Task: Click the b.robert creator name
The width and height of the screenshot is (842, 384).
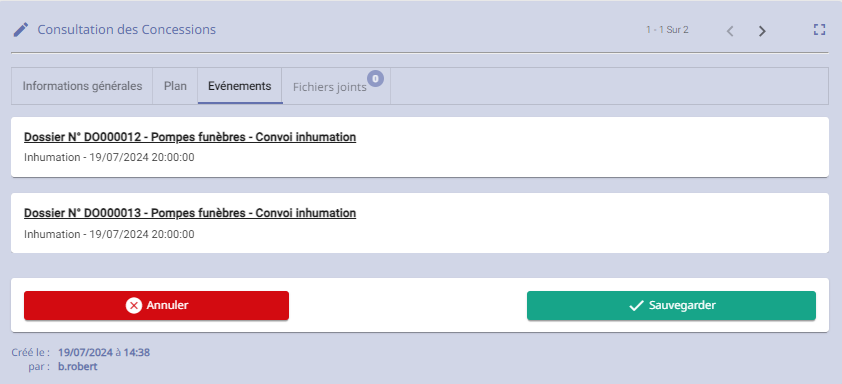Action: 78,367
